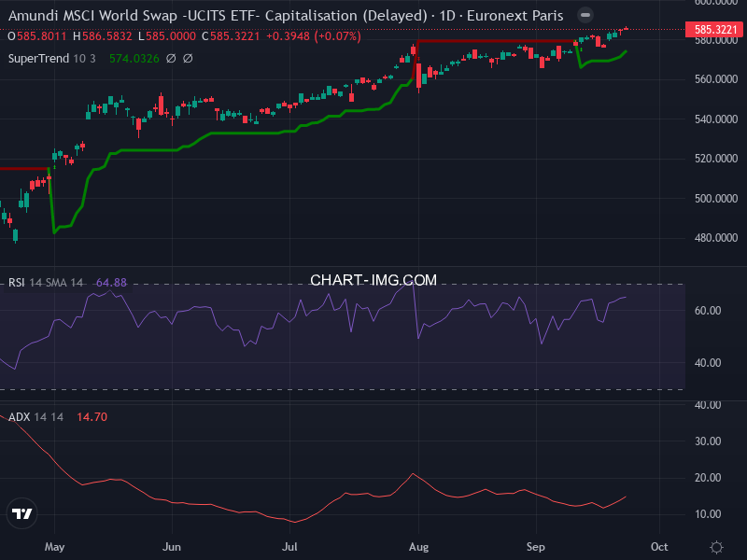Click the Jul label on time axis
The width and height of the screenshot is (747, 560).
click(290, 546)
